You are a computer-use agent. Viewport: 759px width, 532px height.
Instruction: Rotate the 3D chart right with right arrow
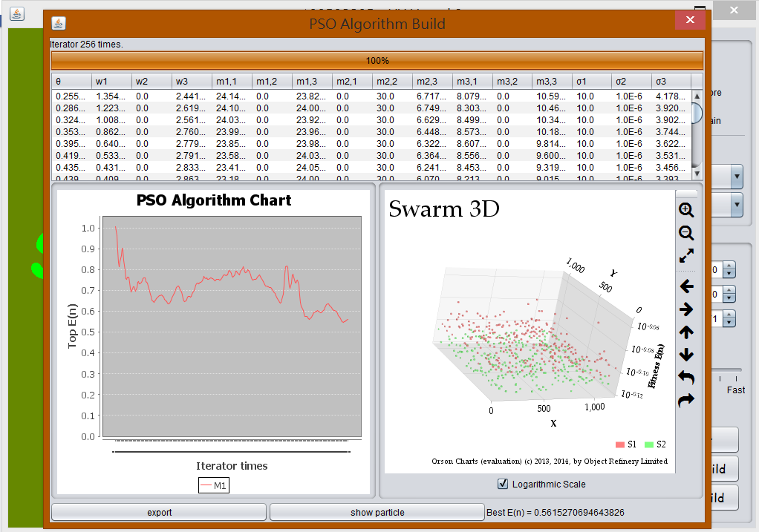pyautogui.click(x=686, y=309)
